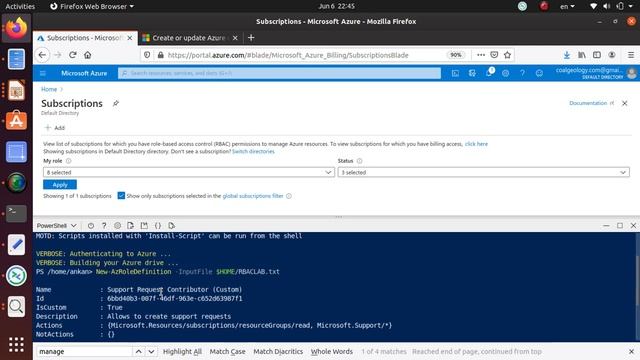Open Cloud Shell editor braces icon
This screenshot has width=640, height=360.
[158, 226]
